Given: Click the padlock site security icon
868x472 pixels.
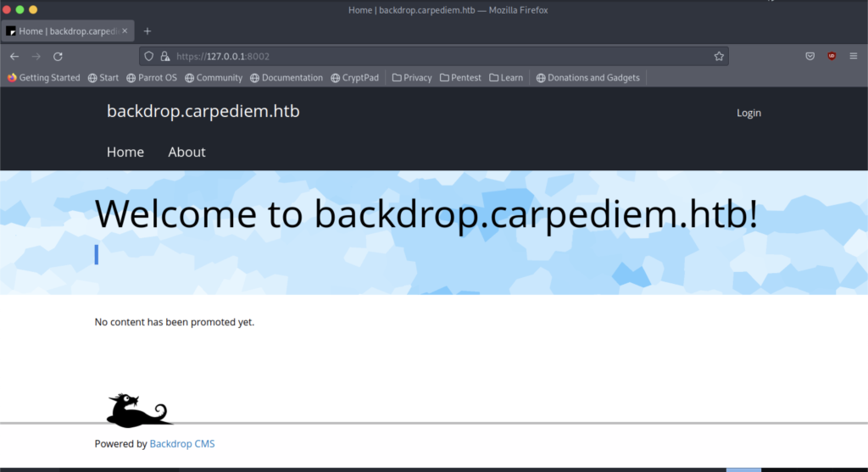Looking at the screenshot, I should coord(164,56).
